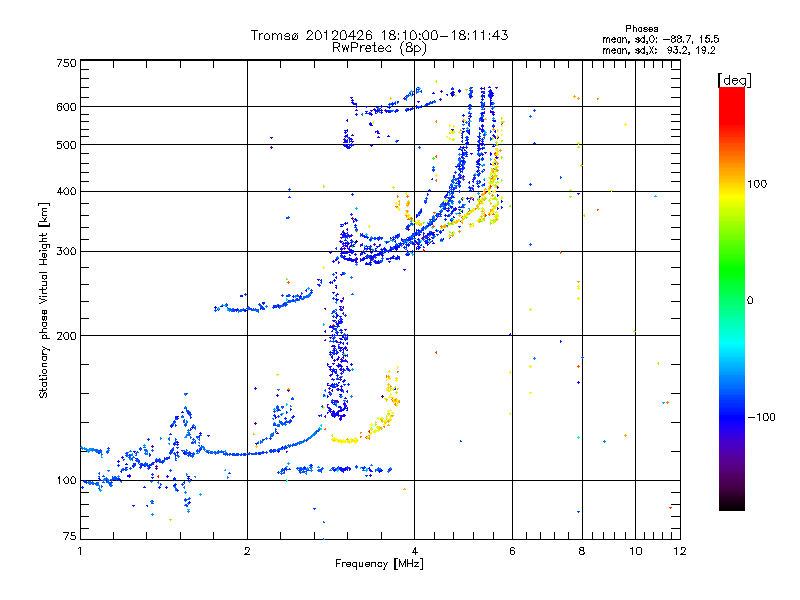
Task: Click the colorbar tick label '100'
Action: (x=757, y=184)
